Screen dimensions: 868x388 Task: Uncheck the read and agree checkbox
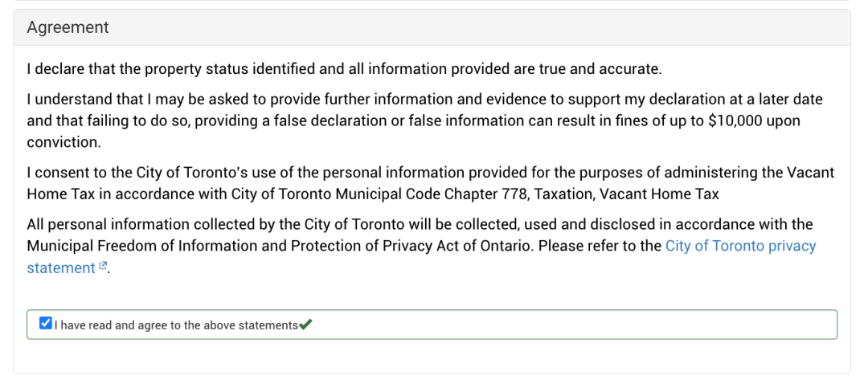[46, 325]
